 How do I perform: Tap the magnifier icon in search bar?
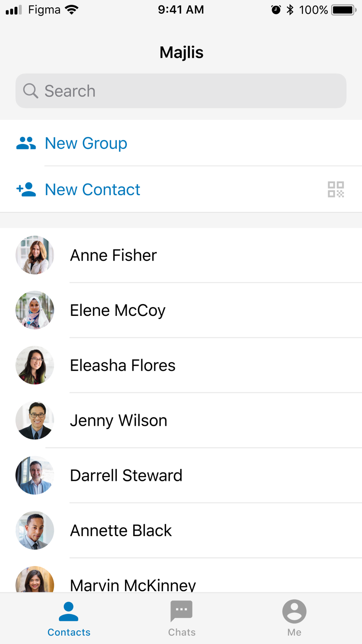(x=30, y=91)
